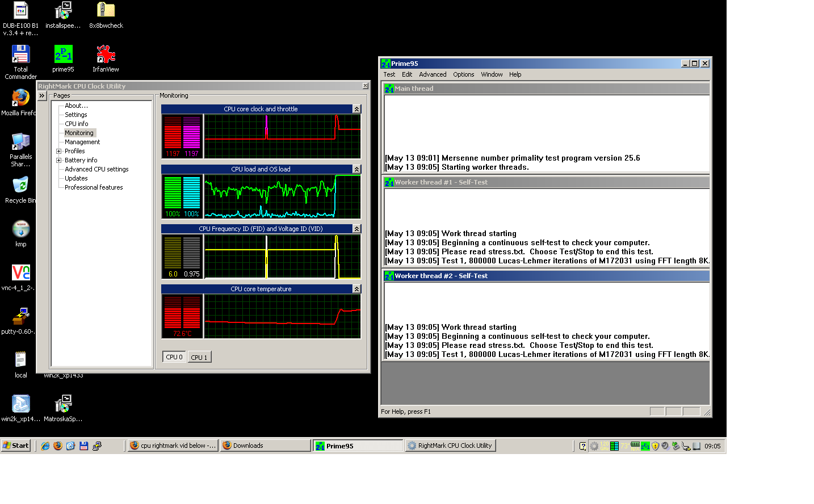Select the Management page
The height and width of the screenshot is (504, 814).
pyautogui.click(x=82, y=142)
